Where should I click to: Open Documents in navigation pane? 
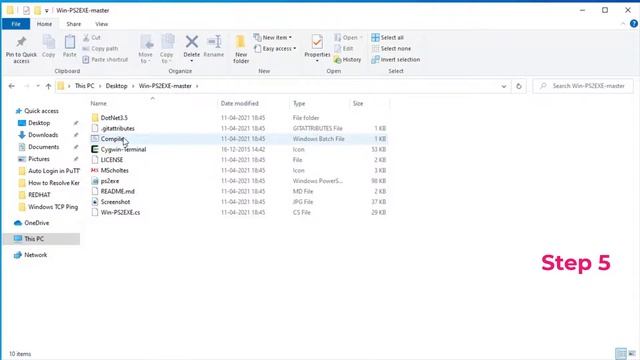click(x=44, y=147)
